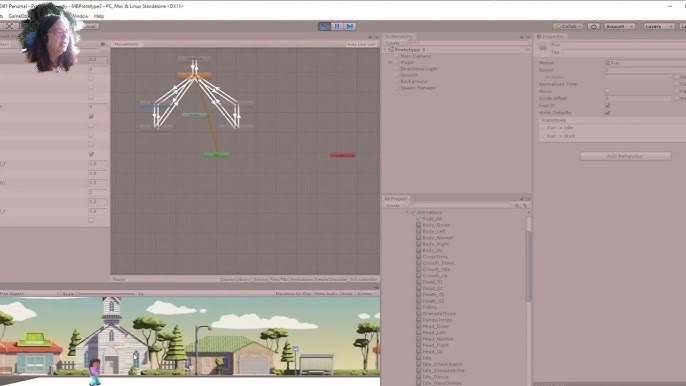Open the Layers dropdown
Screen dimensions: 686x386
pos(658,26)
